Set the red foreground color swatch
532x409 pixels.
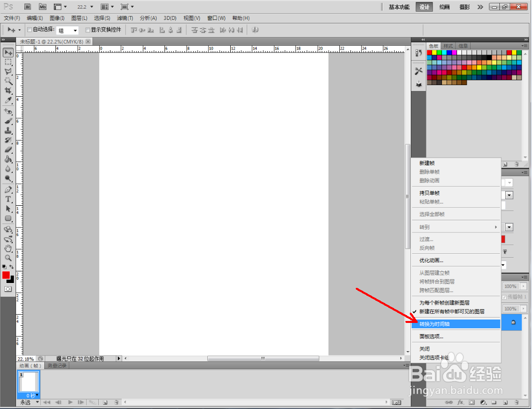click(x=6, y=275)
